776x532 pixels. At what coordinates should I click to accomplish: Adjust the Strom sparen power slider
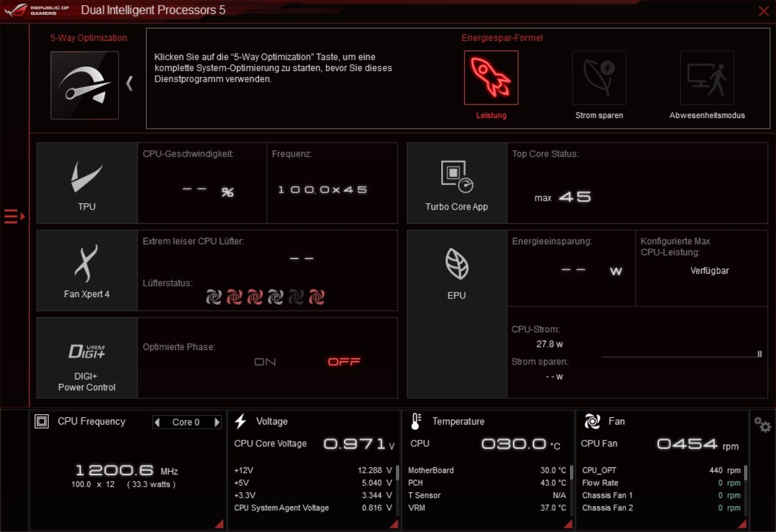(760, 354)
